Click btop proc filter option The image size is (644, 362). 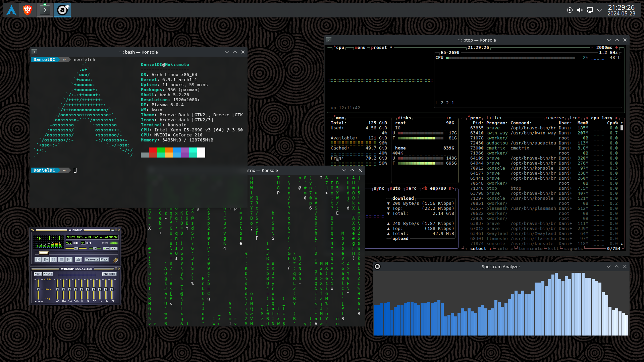(x=494, y=118)
